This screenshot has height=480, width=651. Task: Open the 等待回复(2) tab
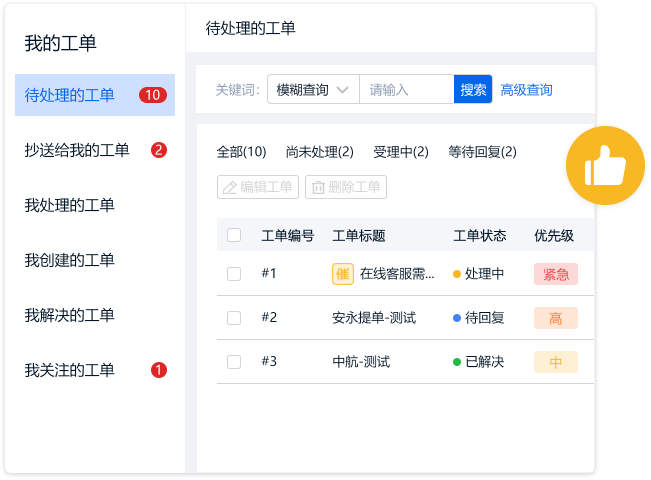482,152
